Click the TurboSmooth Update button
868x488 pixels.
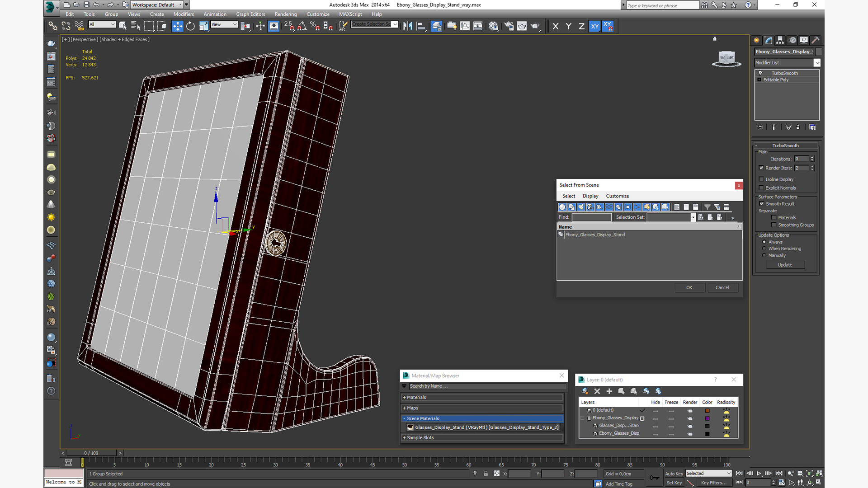coord(785,265)
